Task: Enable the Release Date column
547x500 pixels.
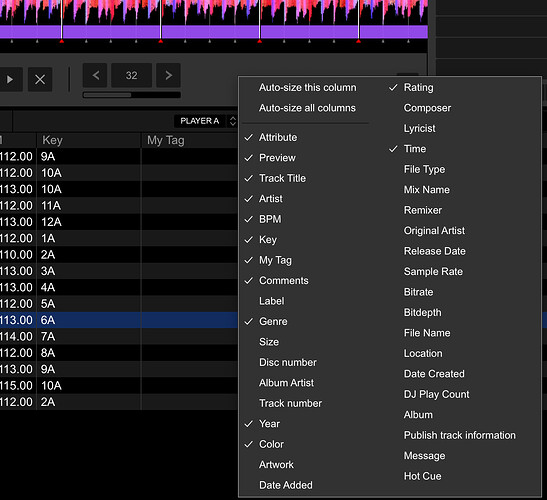Action: 434,251
